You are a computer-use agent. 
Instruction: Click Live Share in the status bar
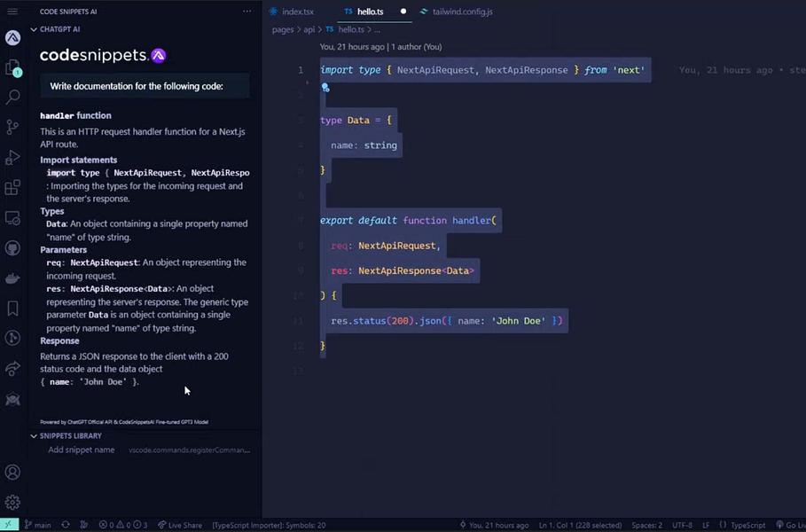pyautogui.click(x=180, y=525)
